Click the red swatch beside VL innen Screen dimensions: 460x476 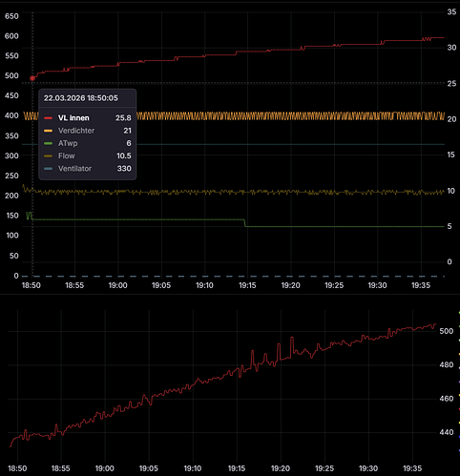[x=48, y=118]
